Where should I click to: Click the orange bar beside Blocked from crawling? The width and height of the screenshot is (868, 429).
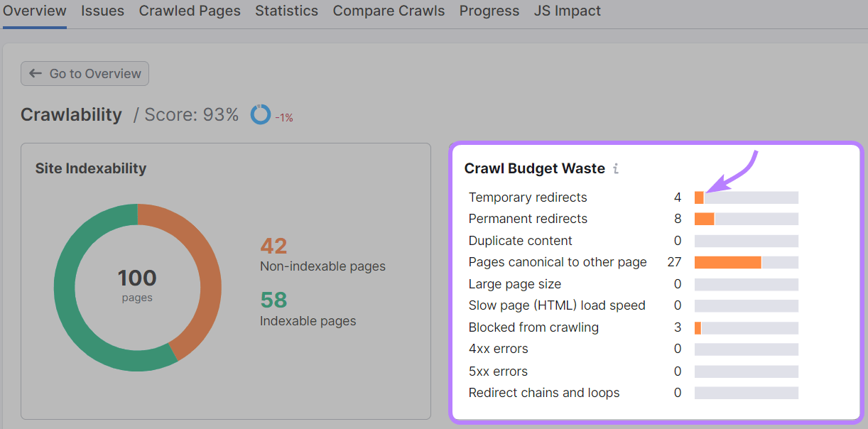coord(698,327)
